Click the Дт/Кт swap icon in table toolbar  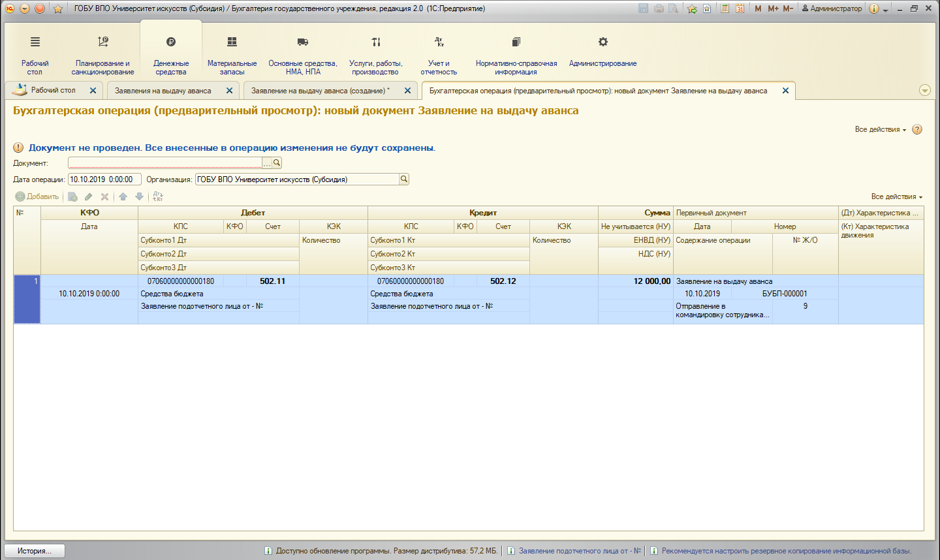click(158, 196)
